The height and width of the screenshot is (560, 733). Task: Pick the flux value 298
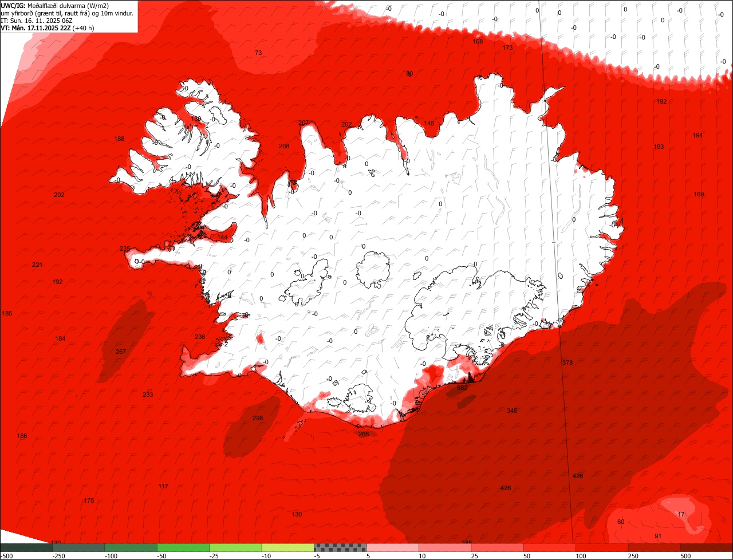point(258,418)
